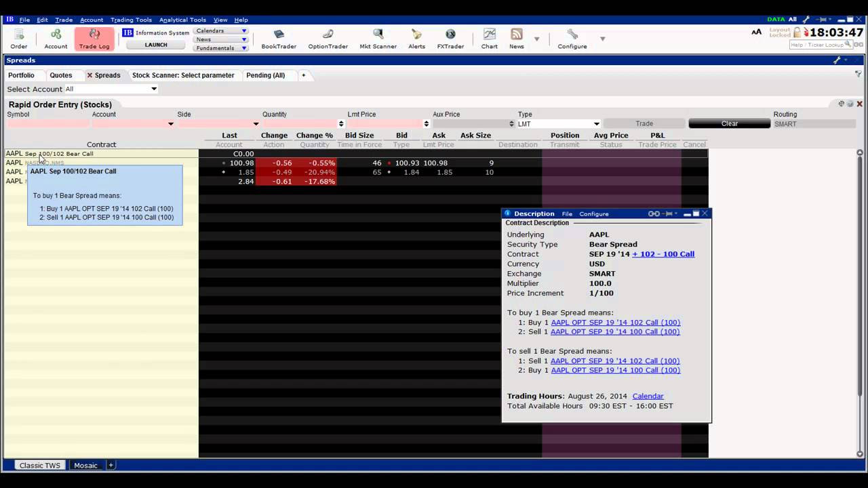
Task: Click the pin icon in Description window
Action: [669, 213]
